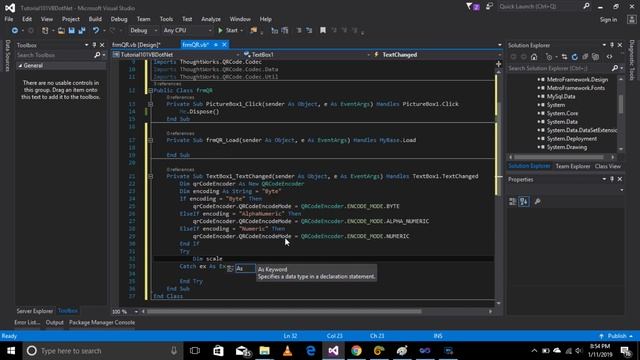Select the System.Drawing reference
Viewport: 640px width, 360px height.
[x=567, y=147]
